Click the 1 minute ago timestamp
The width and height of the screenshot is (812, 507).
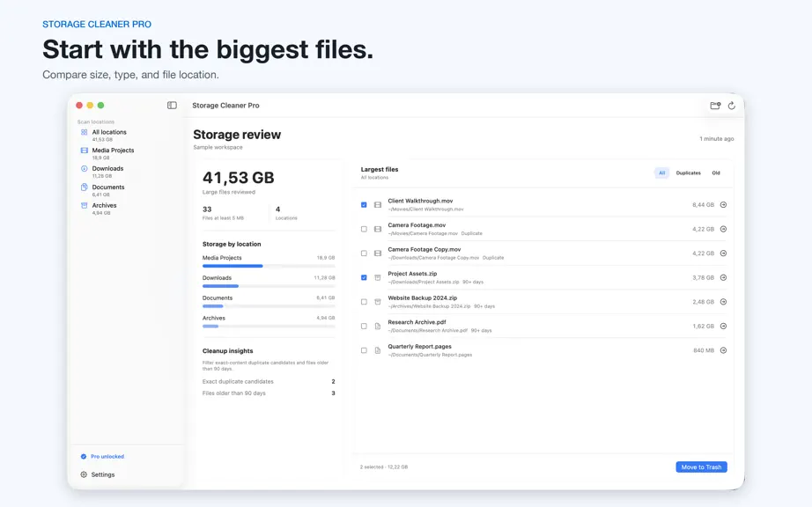click(716, 139)
